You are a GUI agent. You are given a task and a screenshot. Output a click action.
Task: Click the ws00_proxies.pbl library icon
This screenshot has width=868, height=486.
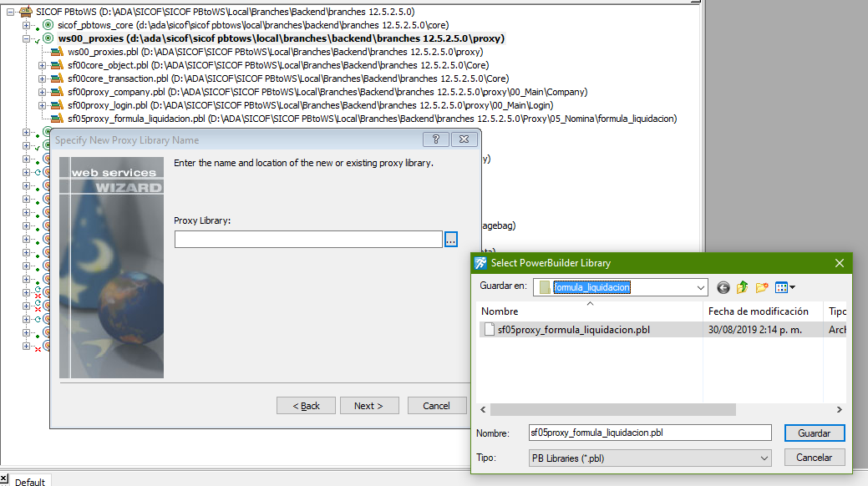coord(58,52)
